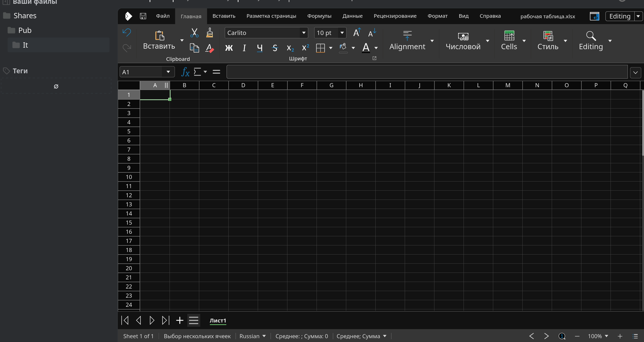This screenshot has width=644, height=342.
Task: Cut selection with scissors icon
Action: tap(194, 33)
